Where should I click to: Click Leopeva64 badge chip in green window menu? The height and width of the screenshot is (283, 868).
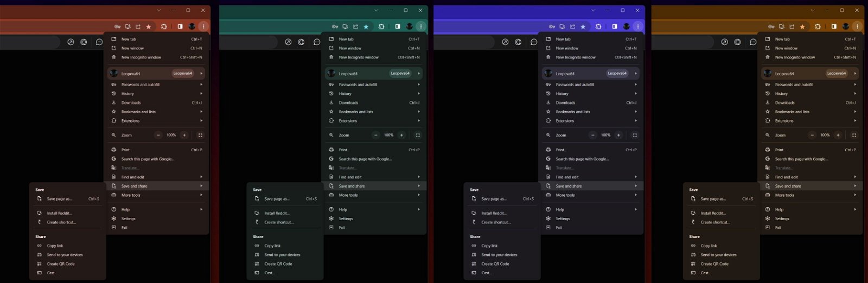pos(400,73)
